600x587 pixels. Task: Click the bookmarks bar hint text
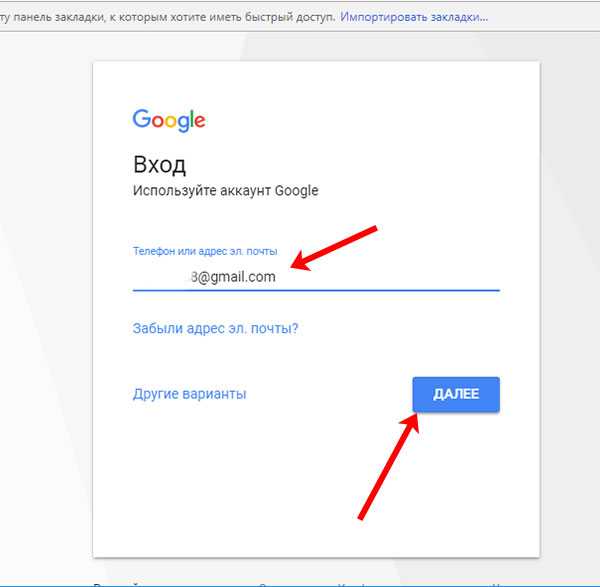[x=170, y=18]
